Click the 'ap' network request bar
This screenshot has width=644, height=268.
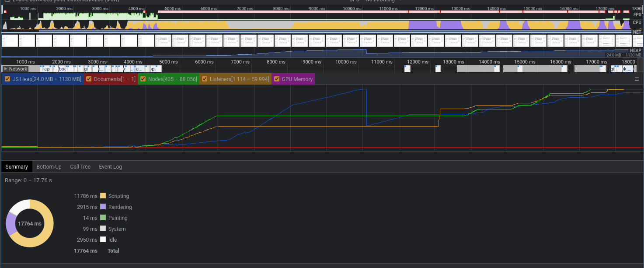pyautogui.click(x=47, y=69)
